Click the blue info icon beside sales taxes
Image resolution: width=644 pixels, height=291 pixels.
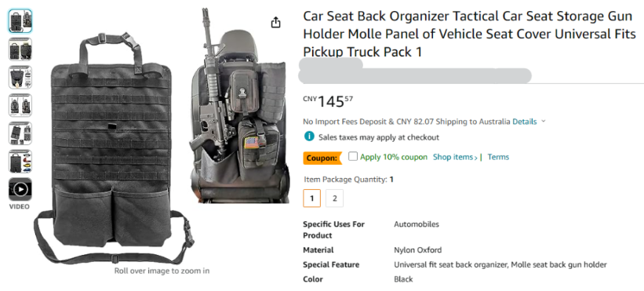[309, 136]
